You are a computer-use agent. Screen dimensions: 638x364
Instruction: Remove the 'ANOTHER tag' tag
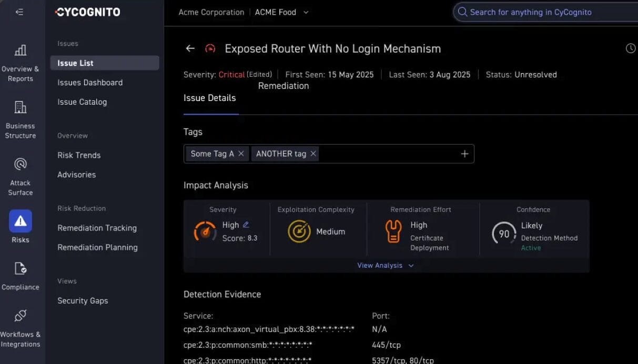(x=313, y=154)
